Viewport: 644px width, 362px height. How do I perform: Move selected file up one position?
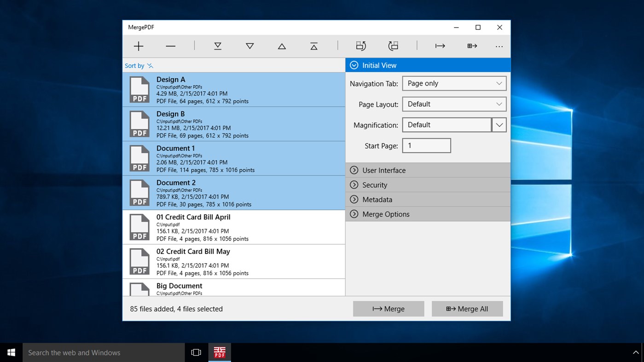pos(281,46)
